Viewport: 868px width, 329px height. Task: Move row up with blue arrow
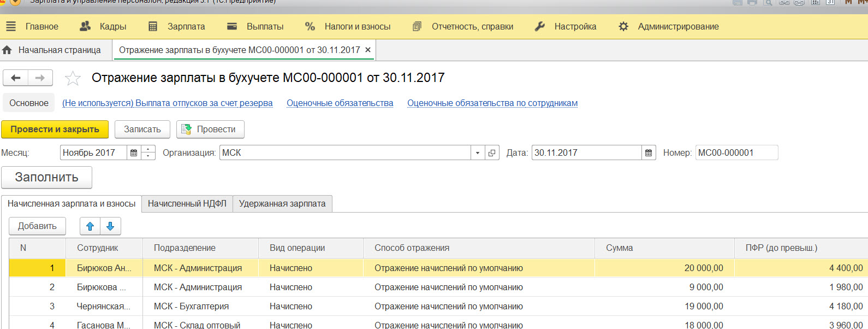[90, 226]
